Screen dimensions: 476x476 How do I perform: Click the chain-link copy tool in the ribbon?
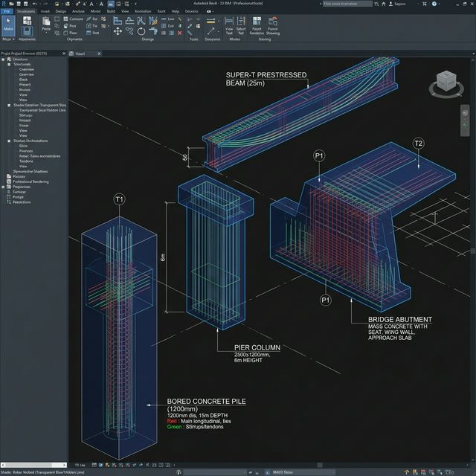[129, 31]
